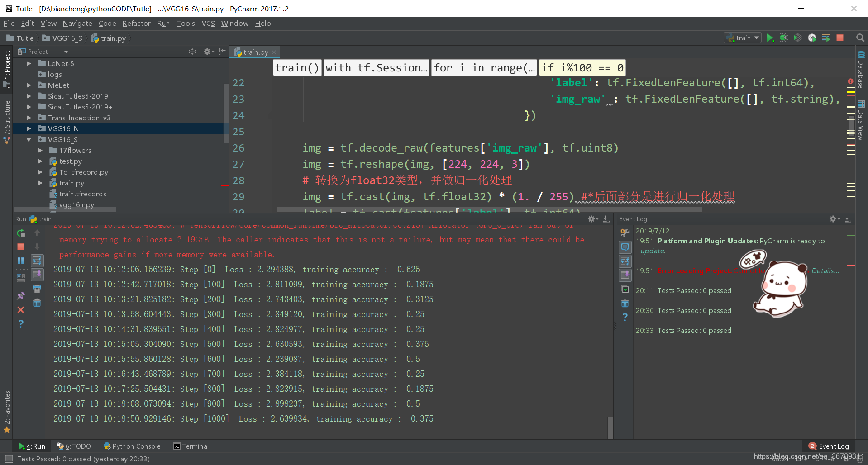Expand the LeNet-5 folder
This screenshot has height=465, width=868.
29,63
